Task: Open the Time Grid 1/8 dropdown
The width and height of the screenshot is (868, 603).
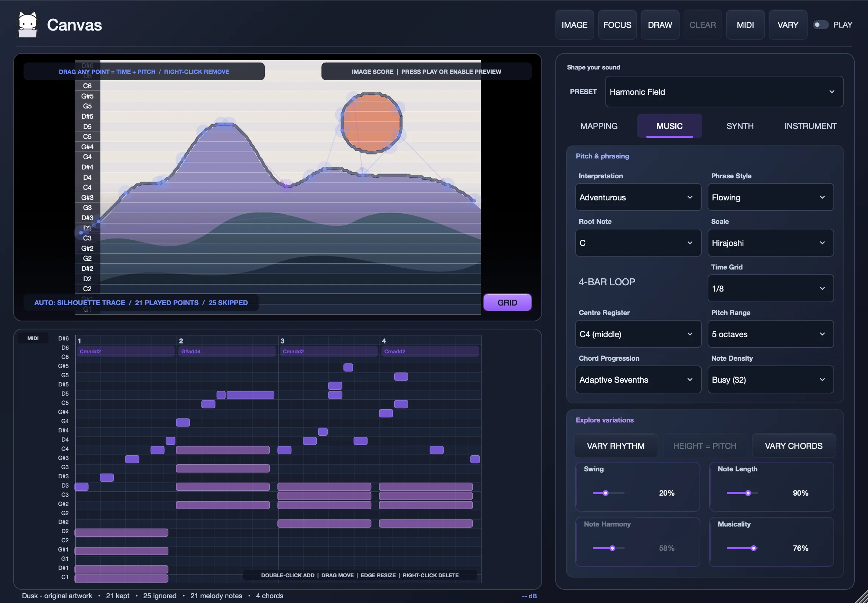Action: tap(771, 288)
